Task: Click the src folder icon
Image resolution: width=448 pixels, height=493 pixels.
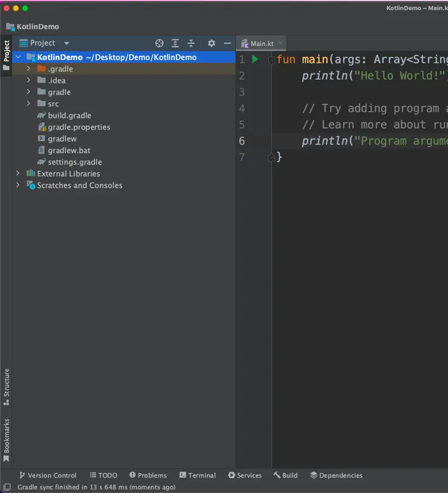Action: (x=42, y=103)
